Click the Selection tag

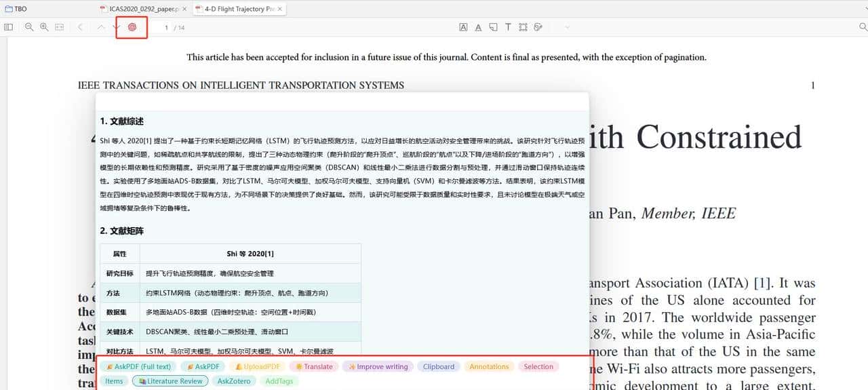(x=538, y=366)
